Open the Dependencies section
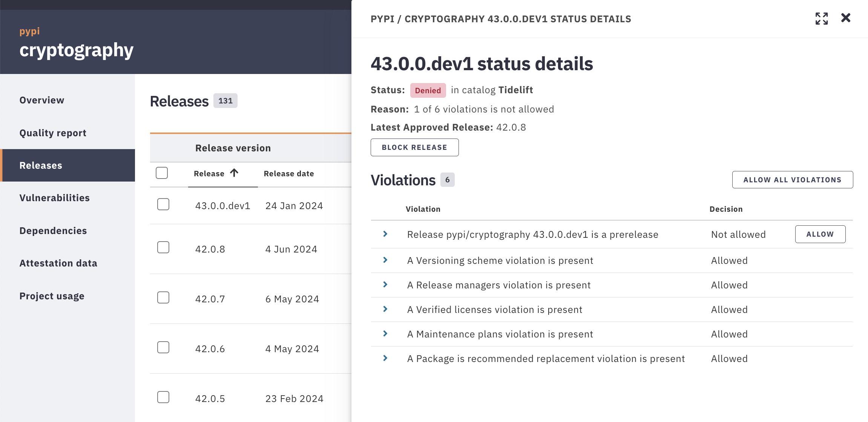This screenshot has height=422, width=868. tap(67, 231)
